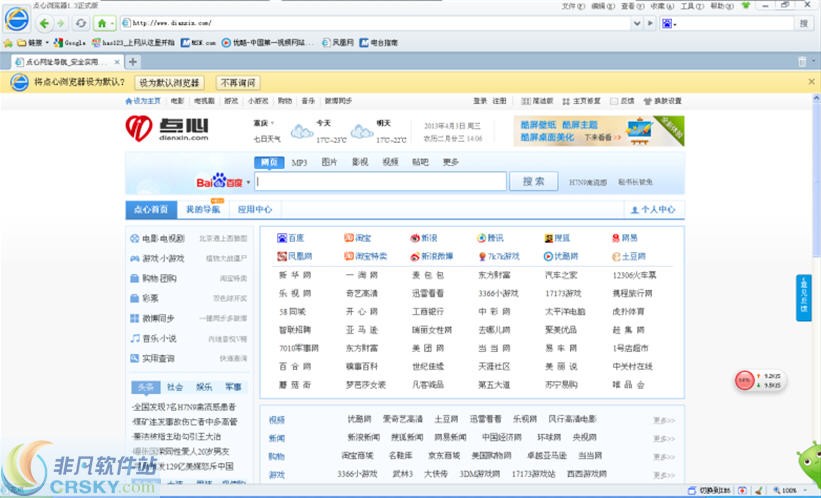The height and width of the screenshot is (498, 821).
Task: Open the 查看 menu
Action: pyautogui.click(x=633, y=6)
